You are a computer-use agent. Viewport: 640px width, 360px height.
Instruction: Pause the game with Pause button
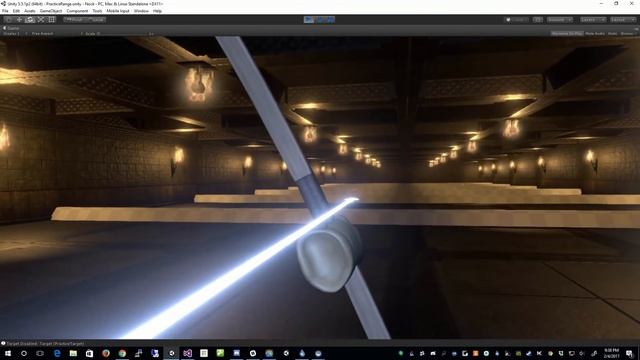tap(320, 20)
